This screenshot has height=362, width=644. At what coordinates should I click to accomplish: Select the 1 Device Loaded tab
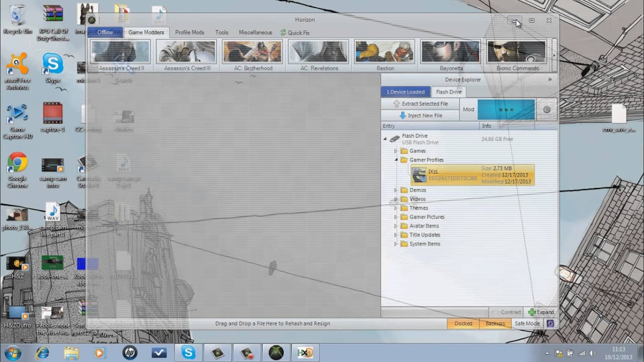point(406,92)
